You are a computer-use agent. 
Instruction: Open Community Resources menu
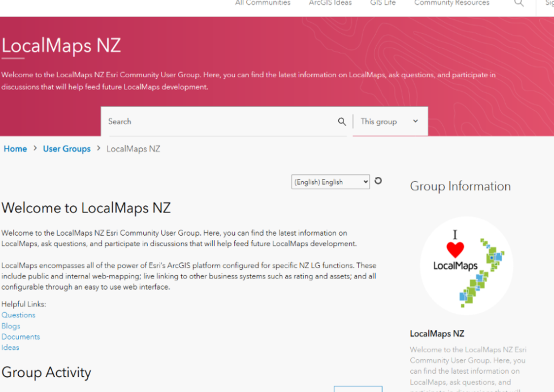452,3
